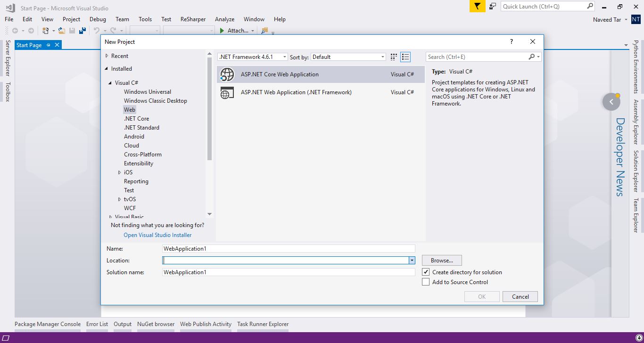The height and width of the screenshot is (343, 644).
Task: Click the Quick Launch magnifier icon
Action: (590, 6)
